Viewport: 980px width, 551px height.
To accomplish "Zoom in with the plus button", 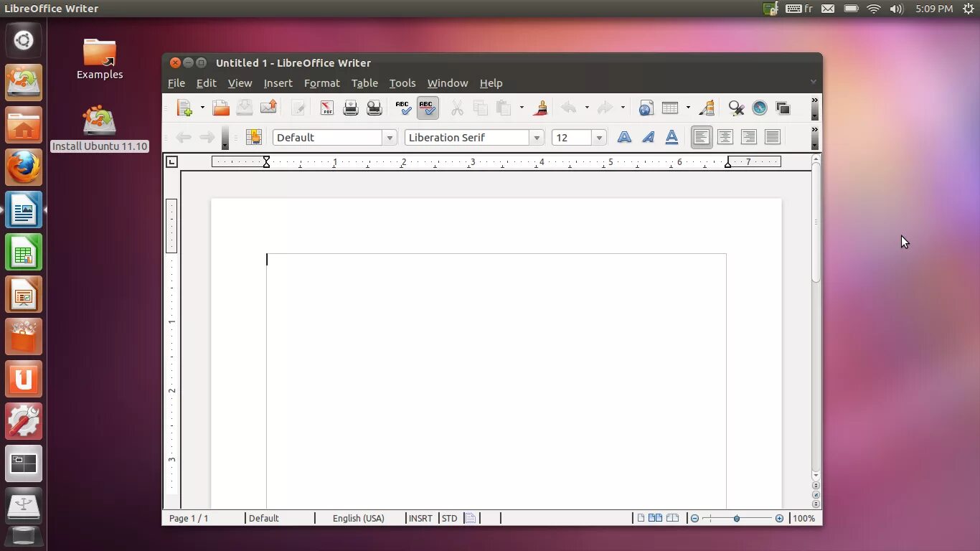I will [x=779, y=518].
